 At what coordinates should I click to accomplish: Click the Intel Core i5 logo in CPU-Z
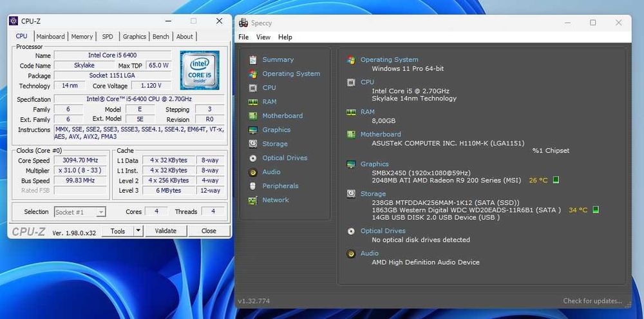[x=200, y=70]
